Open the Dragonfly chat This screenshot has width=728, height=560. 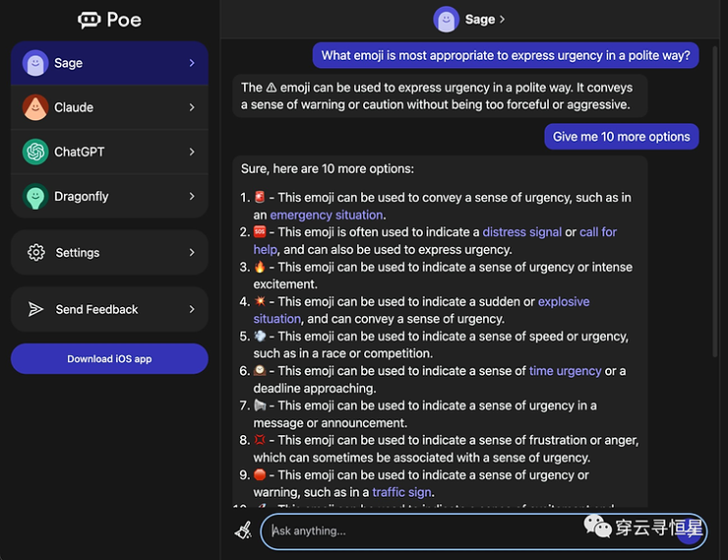point(109,197)
